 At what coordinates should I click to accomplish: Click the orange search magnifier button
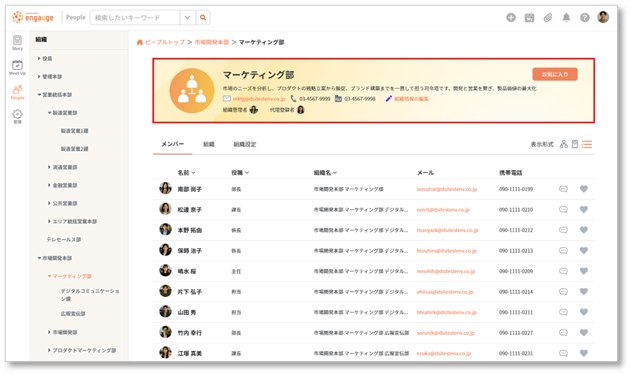click(203, 18)
